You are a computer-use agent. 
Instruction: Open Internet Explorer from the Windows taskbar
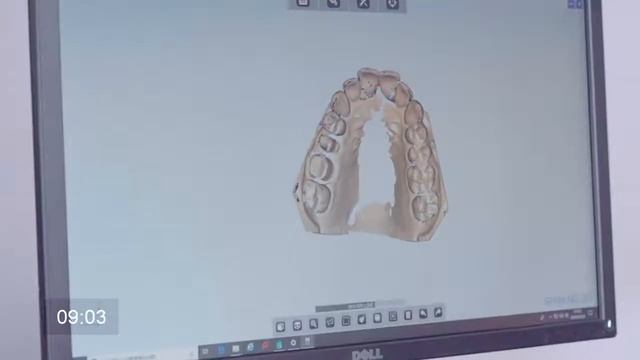tap(250, 347)
